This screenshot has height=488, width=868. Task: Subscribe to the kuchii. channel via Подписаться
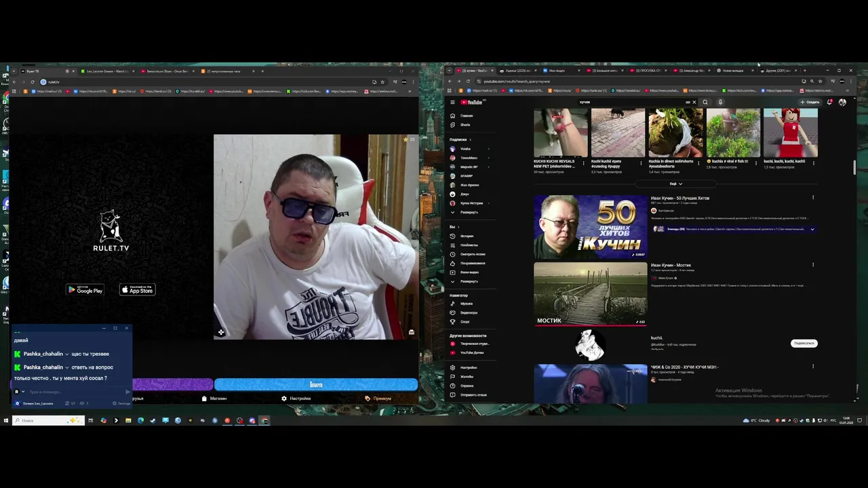[x=804, y=343]
